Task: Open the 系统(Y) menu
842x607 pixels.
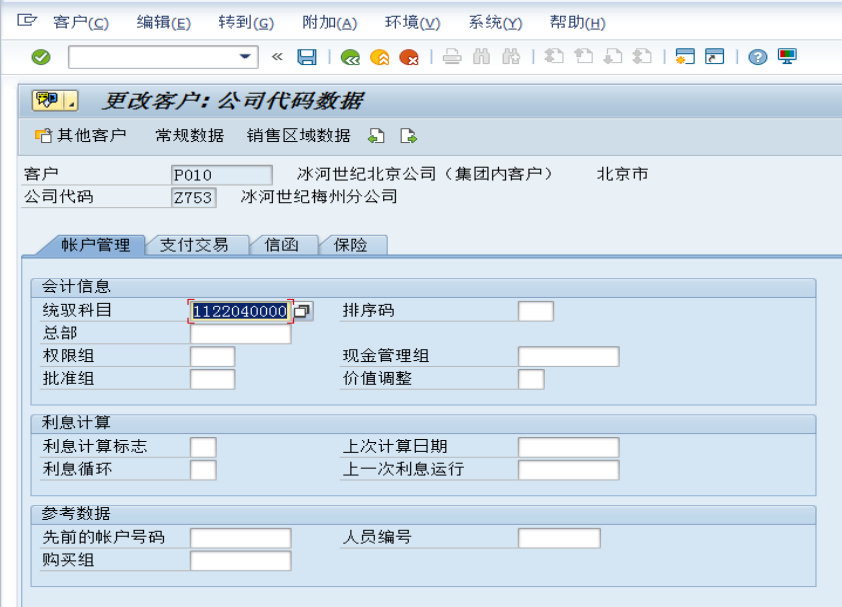Action: 495,23
